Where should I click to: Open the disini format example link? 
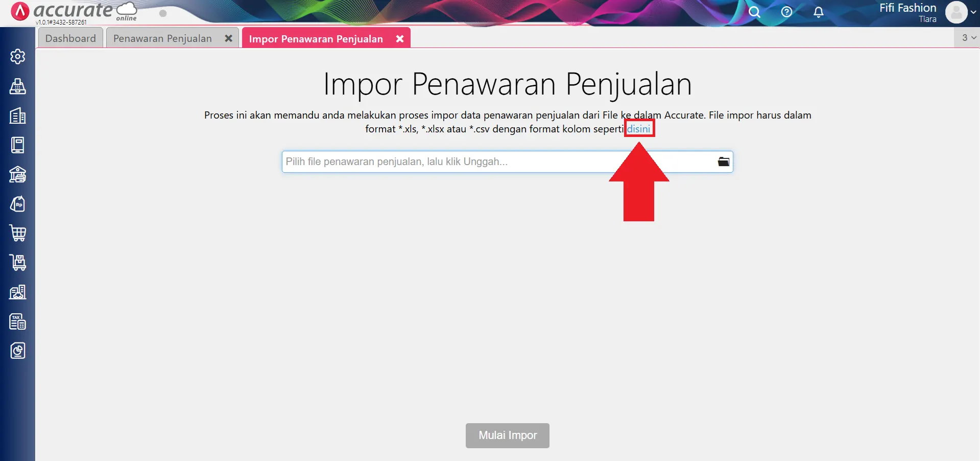(x=639, y=128)
